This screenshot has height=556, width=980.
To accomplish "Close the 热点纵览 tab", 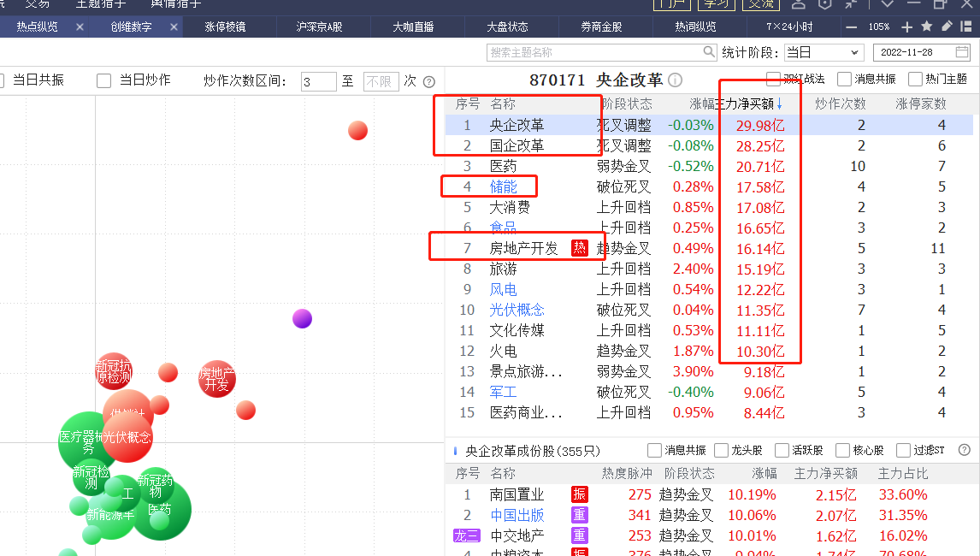I will (x=80, y=27).
